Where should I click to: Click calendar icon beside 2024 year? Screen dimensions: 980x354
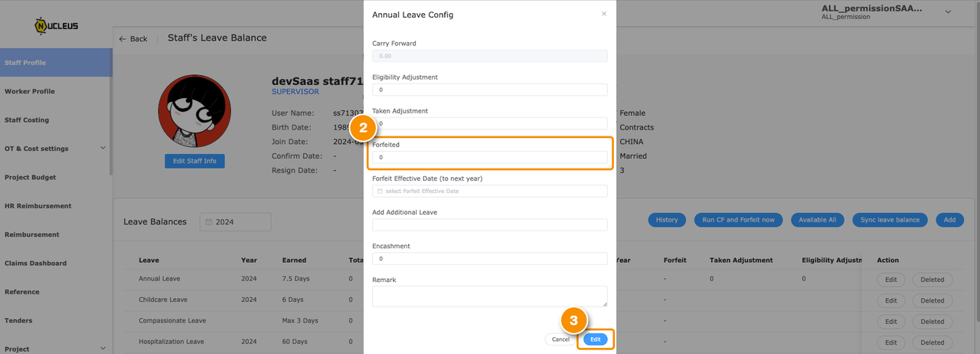pos(209,221)
